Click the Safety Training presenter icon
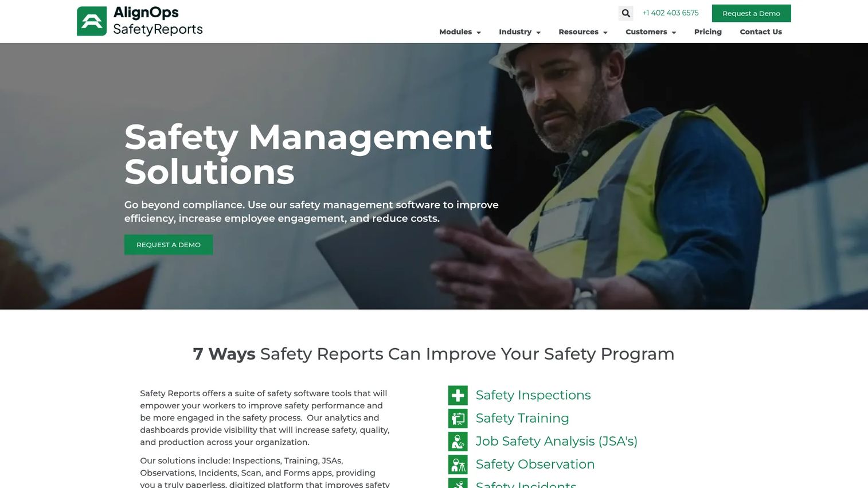The height and width of the screenshot is (488, 868). pos(458,418)
